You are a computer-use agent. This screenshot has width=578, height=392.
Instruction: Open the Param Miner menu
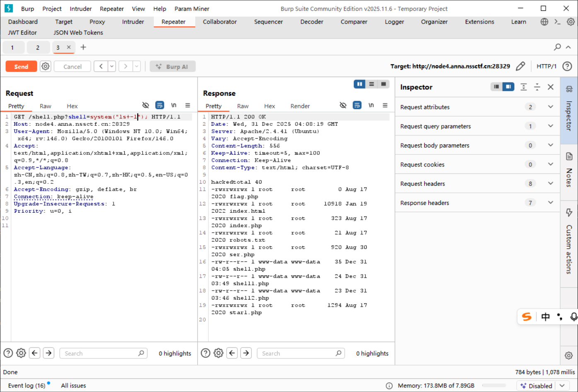click(192, 9)
